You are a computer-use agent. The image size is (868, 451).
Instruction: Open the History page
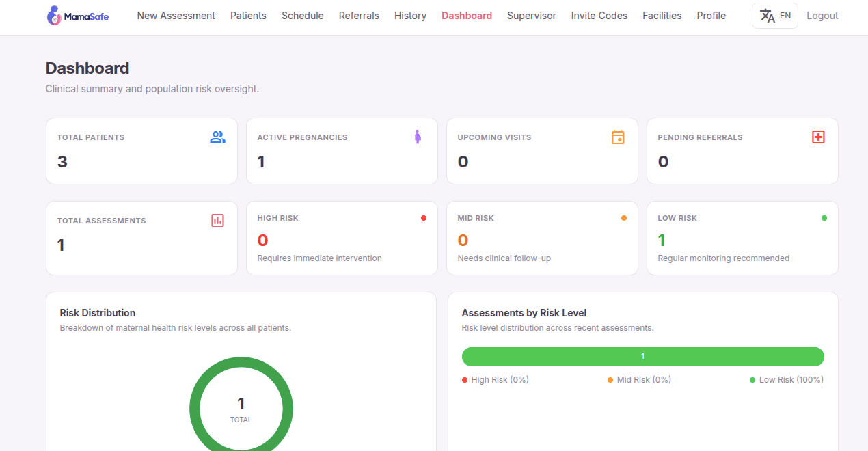coord(410,16)
